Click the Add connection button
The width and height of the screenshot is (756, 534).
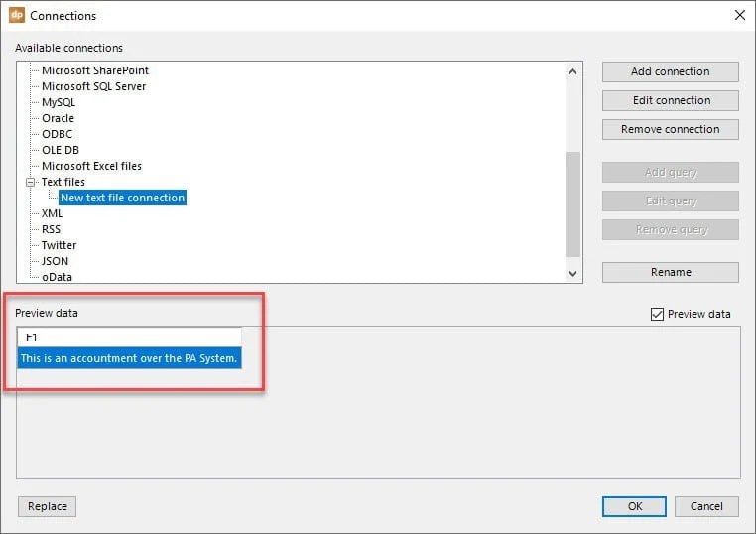(x=670, y=71)
